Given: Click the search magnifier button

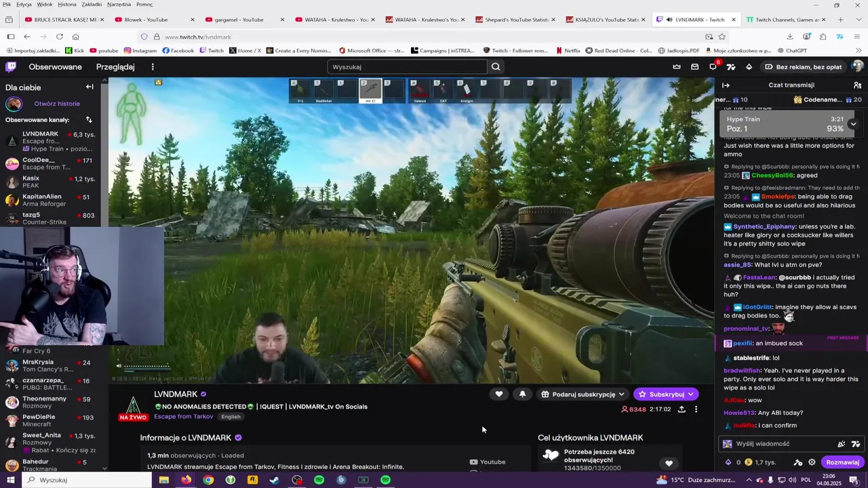Looking at the screenshot, I should [x=496, y=66].
